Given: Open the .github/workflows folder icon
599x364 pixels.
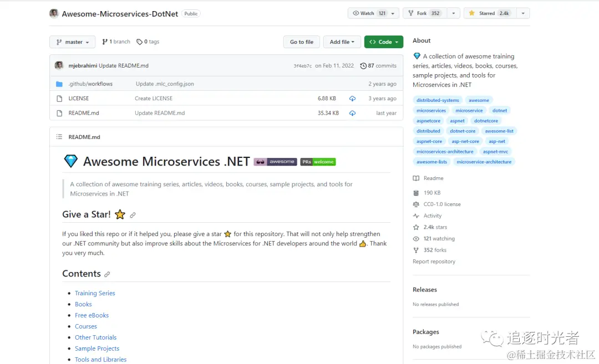Looking at the screenshot, I should point(59,84).
